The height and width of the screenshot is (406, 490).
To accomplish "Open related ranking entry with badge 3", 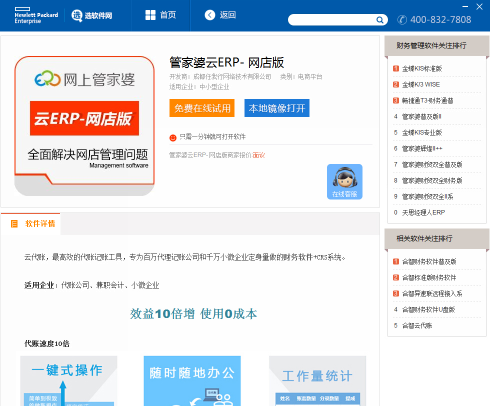I will tap(432, 294).
